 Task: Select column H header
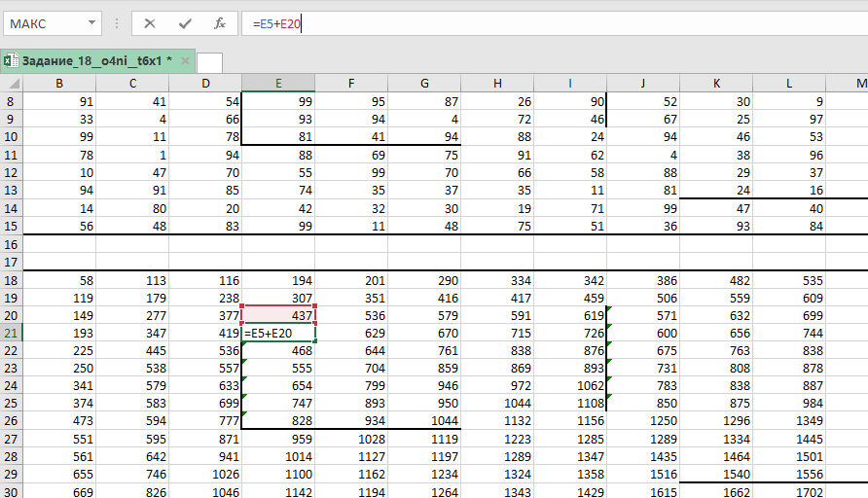pos(497,84)
